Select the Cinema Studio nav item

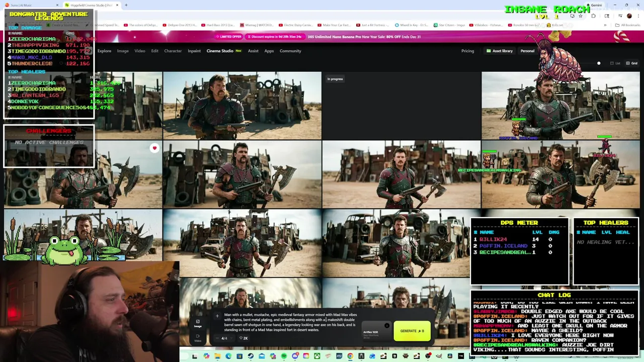224,51
